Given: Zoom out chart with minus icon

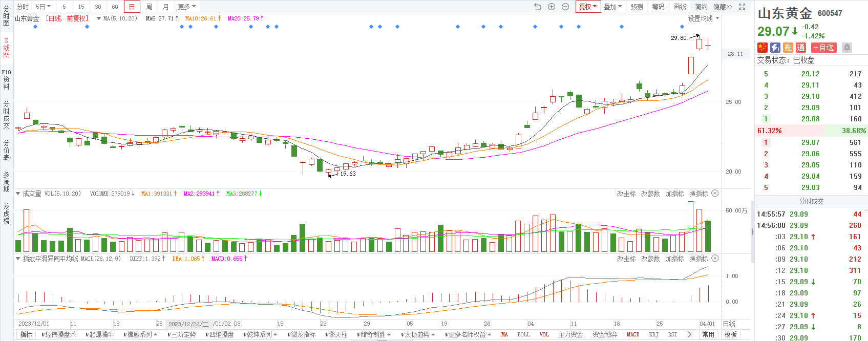Looking at the screenshot, I should (x=565, y=7).
